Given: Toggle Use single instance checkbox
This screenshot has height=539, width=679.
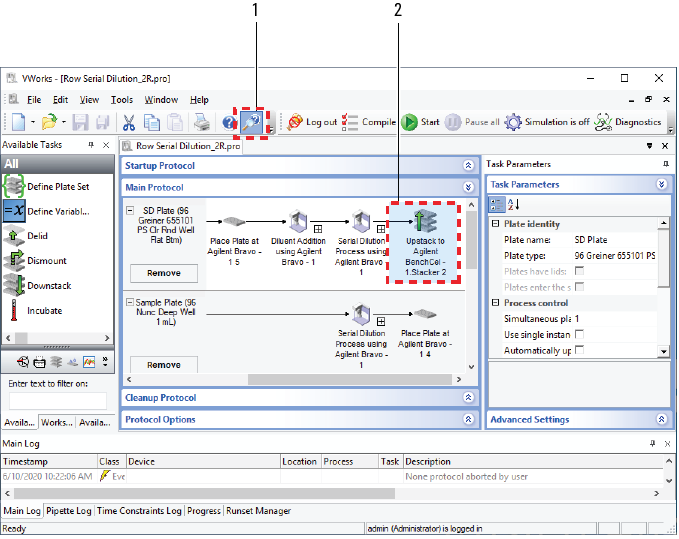Looking at the screenshot, I should pos(579,334).
